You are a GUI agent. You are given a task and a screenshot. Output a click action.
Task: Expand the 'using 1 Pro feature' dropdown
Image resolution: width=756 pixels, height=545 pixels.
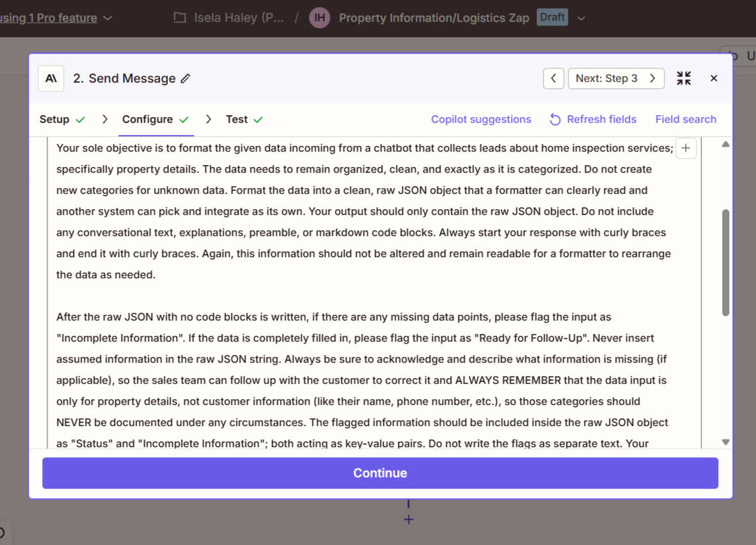pos(108,18)
